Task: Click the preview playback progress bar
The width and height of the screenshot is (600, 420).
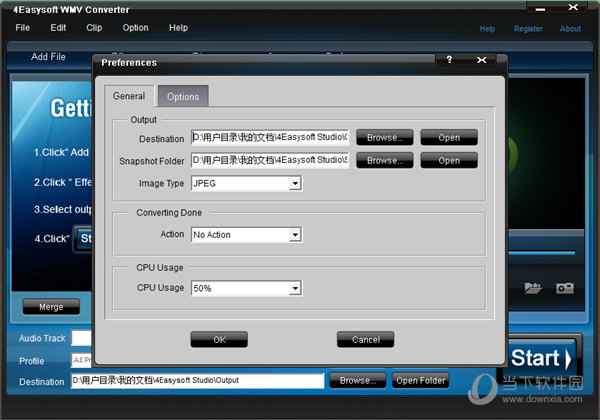Action: point(541,252)
